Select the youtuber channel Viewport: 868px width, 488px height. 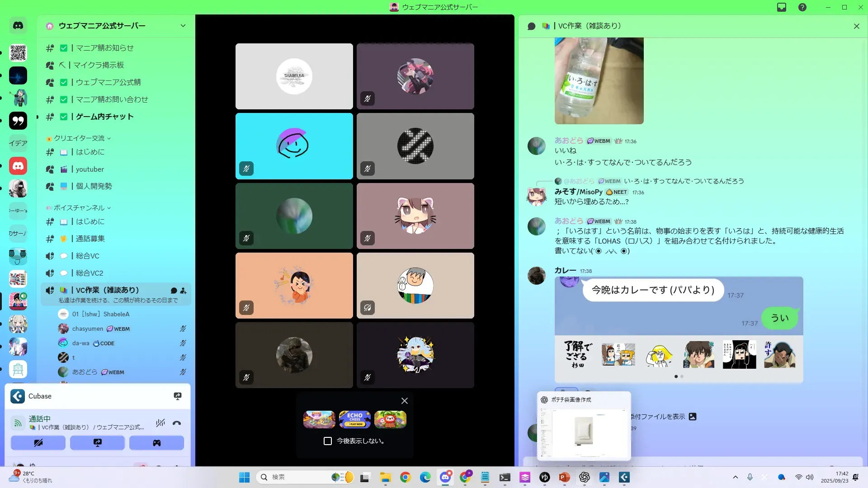click(x=90, y=169)
